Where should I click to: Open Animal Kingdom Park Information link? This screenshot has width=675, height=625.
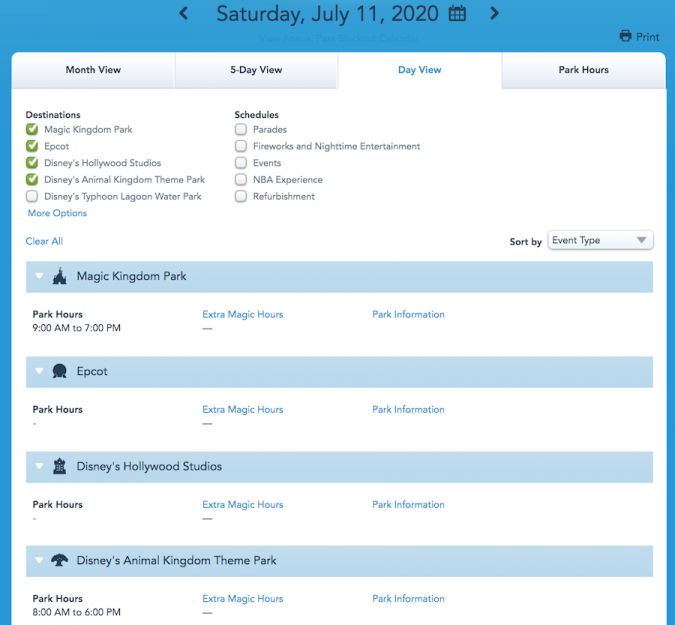(408, 599)
